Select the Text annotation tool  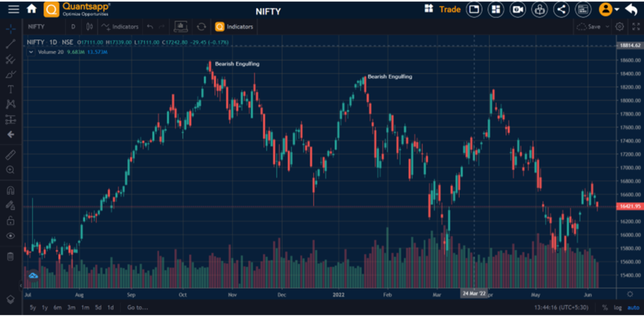pyautogui.click(x=11, y=89)
